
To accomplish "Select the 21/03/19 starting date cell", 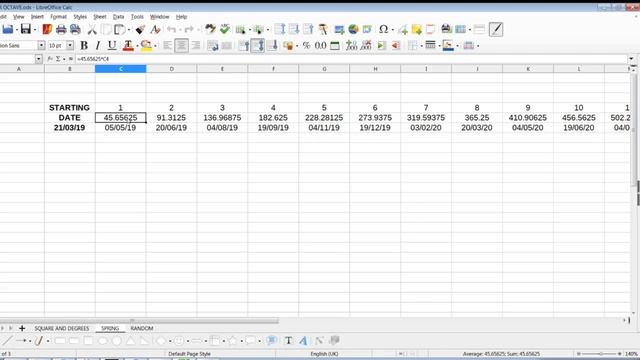I will pos(69,128).
